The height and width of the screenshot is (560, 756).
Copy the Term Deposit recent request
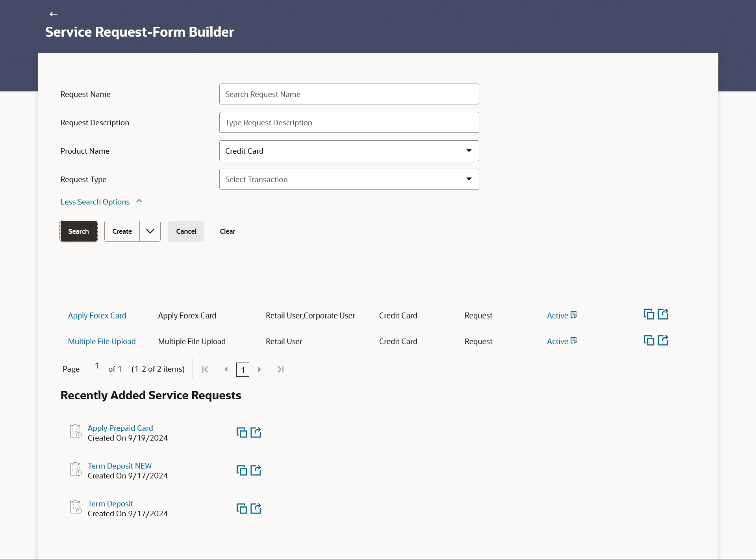[241, 509]
